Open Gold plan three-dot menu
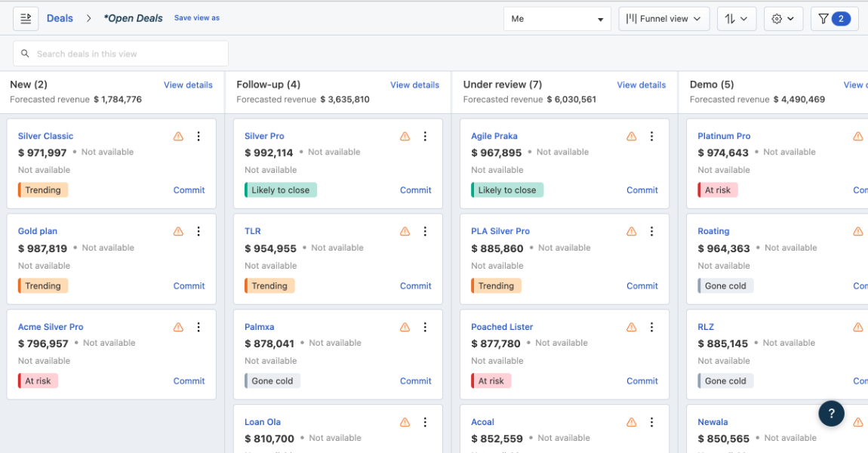Viewport: 868px width, 453px height. (199, 232)
